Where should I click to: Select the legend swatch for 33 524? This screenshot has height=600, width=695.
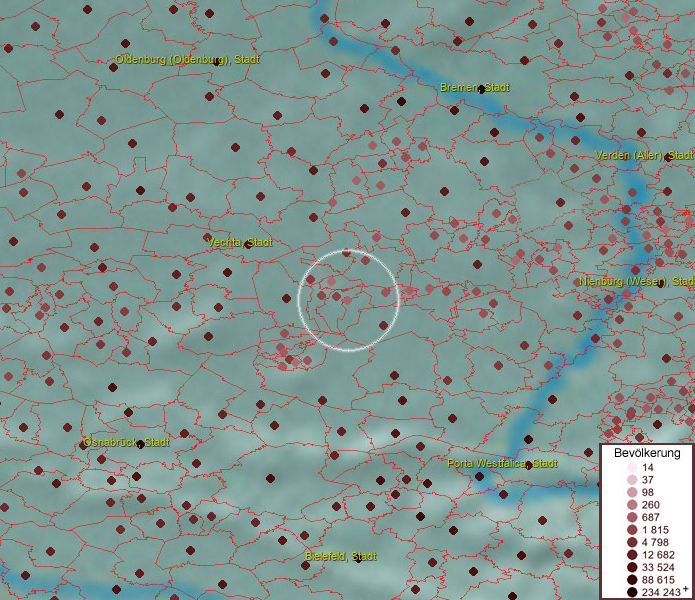click(x=632, y=567)
